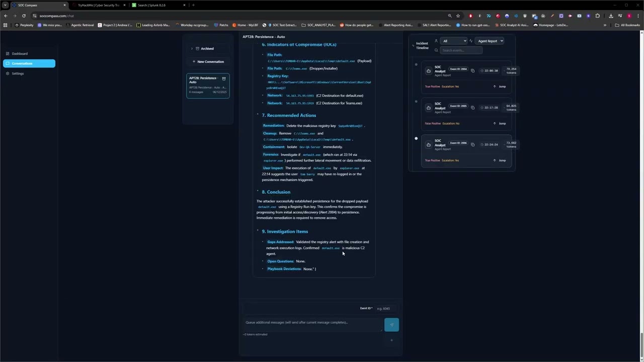Copy event ID 2004

pyautogui.click(x=472, y=70)
